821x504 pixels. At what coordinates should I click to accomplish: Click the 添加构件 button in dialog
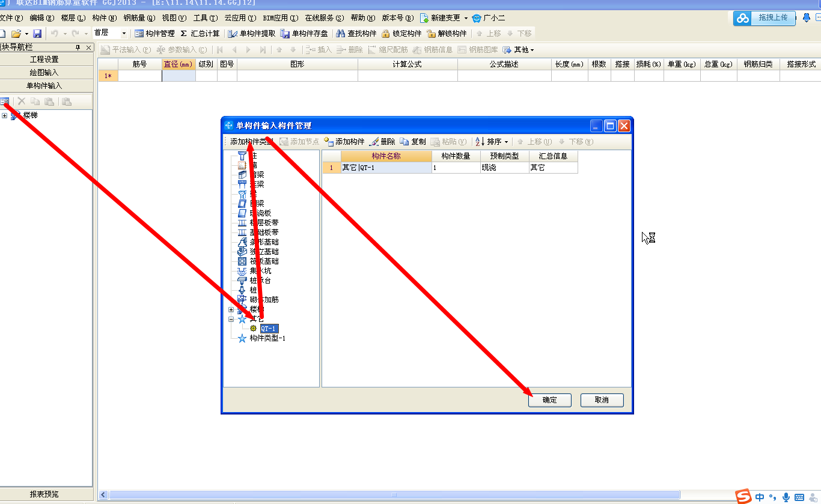344,142
